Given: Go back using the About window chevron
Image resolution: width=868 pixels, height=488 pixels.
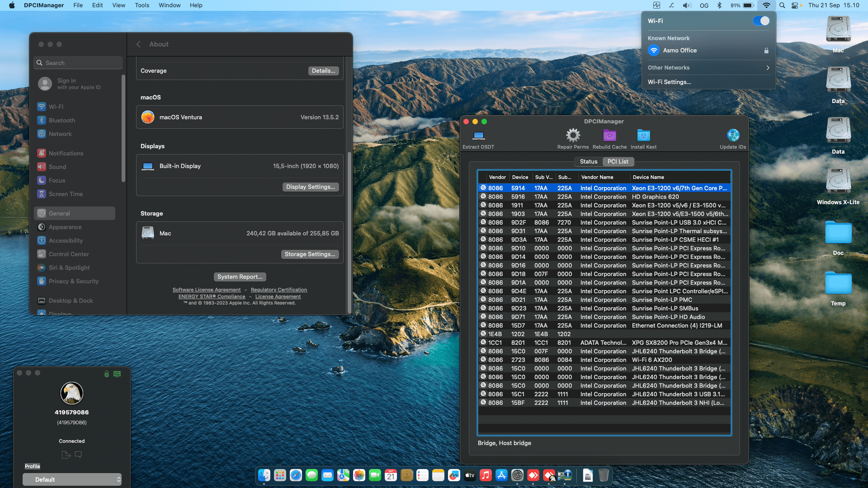Looking at the screenshot, I should click(138, 44).
